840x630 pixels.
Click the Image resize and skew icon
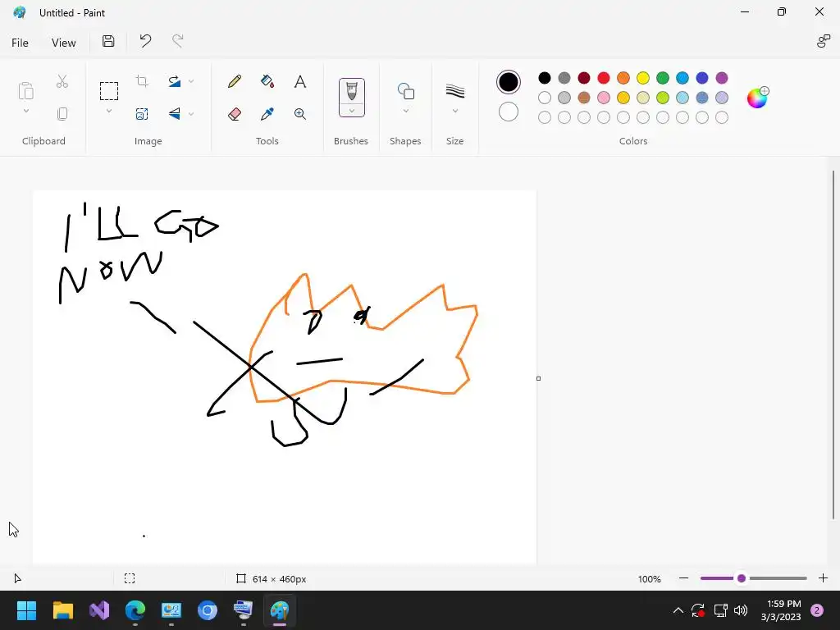(x=142, y=113)
